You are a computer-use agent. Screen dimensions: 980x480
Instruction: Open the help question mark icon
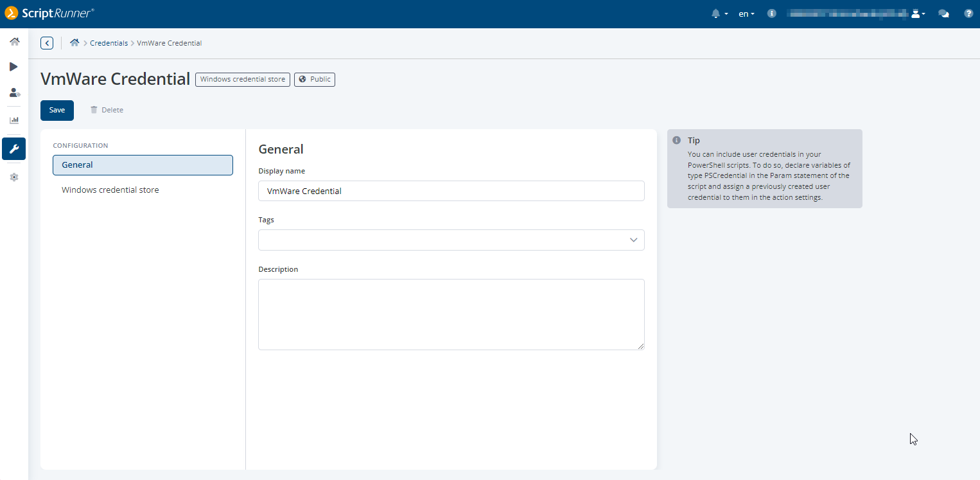[968, 13]
